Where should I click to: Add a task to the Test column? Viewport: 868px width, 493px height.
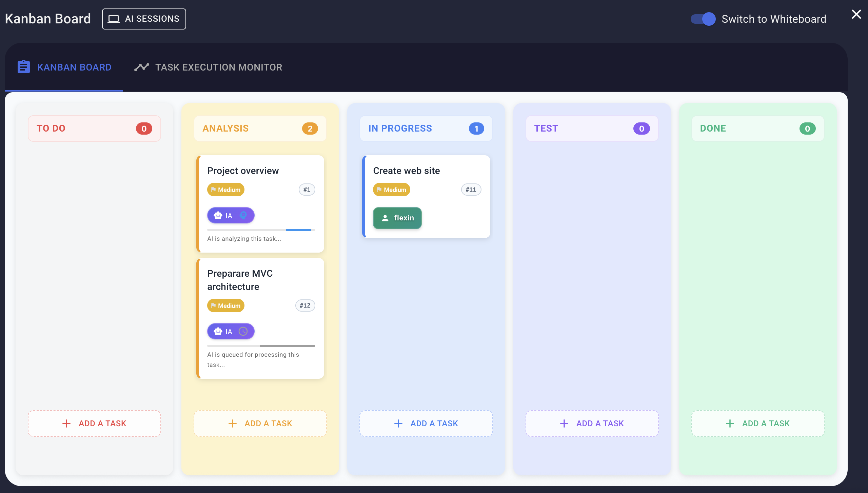(592, 423)
